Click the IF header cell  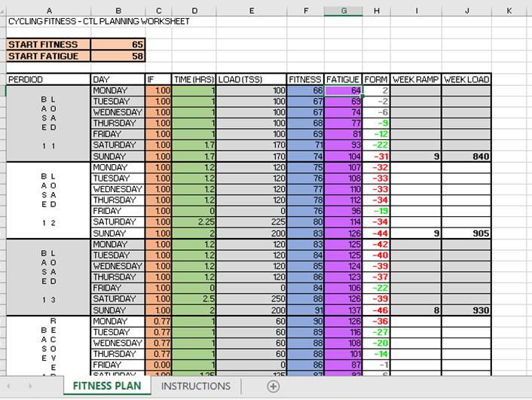click(158, 79)
